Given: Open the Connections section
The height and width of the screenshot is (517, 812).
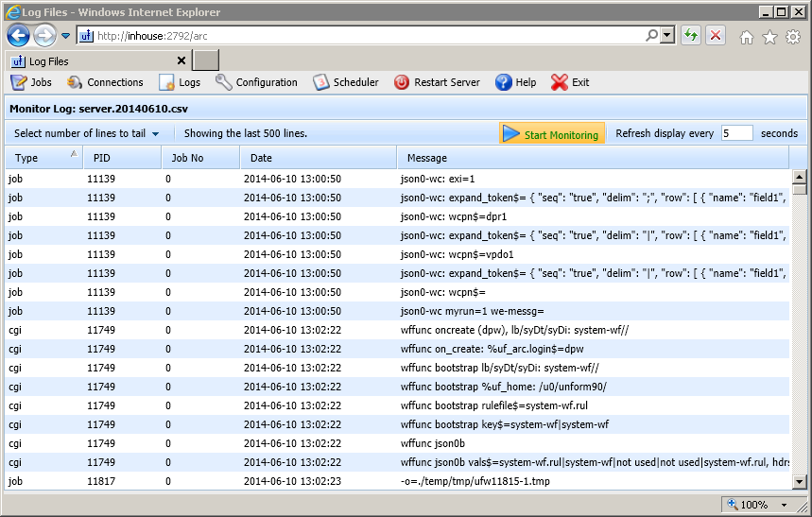Looking at the screenshot, I should click(x=74, y=82).
